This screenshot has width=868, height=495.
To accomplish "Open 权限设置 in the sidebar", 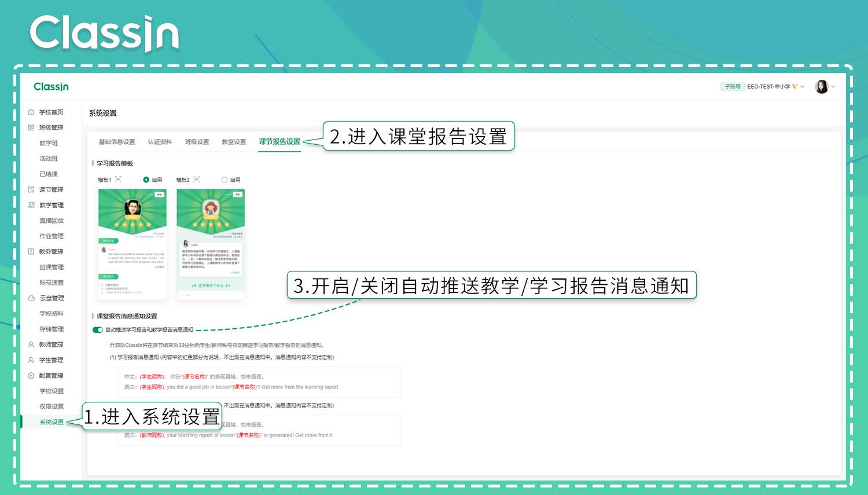I will point(52,406).
